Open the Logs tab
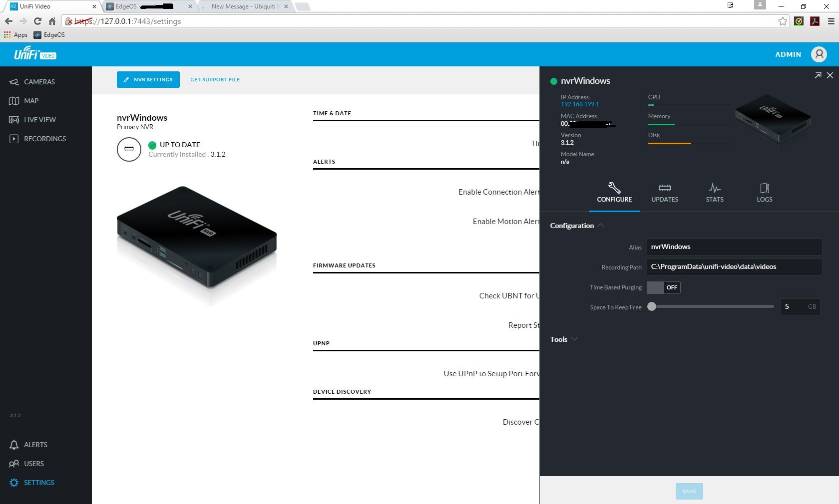Viewport: 839px width, 504px height. [x=764, y=193]
